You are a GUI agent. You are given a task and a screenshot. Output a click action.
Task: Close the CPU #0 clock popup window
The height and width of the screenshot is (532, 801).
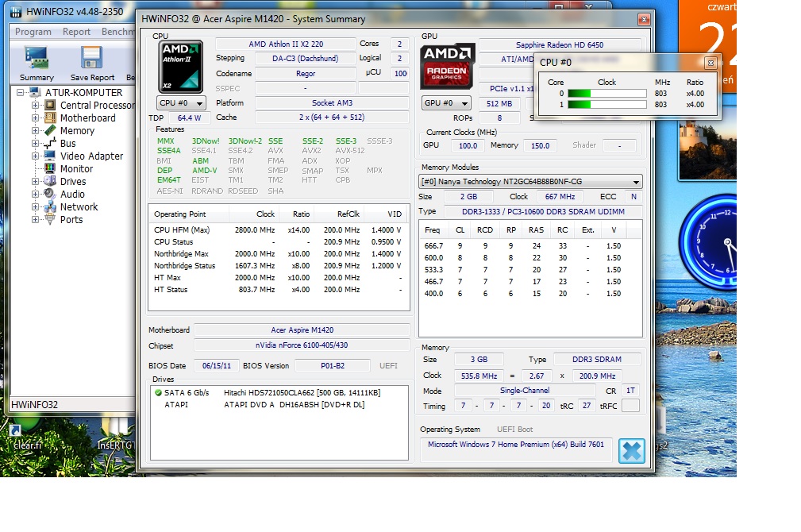pos(711,63)
